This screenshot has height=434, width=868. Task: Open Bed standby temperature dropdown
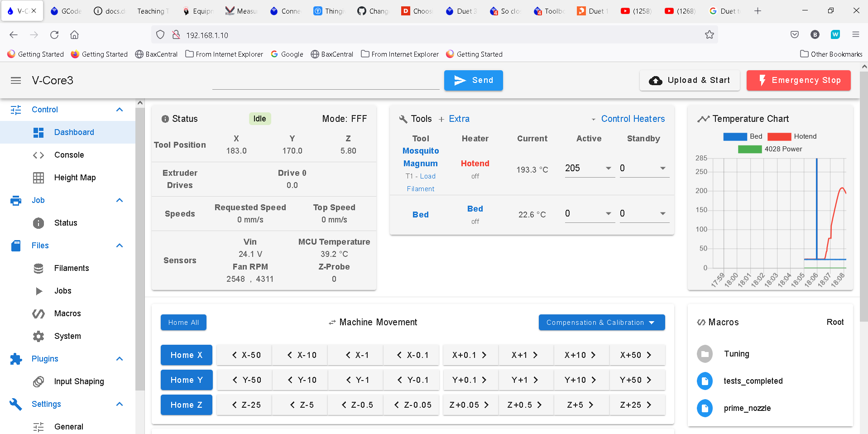[663, 214]
